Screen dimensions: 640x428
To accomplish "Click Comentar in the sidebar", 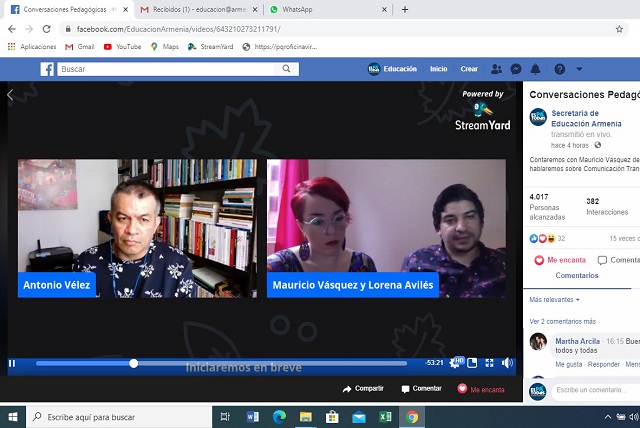I will [x=618, y=260].
